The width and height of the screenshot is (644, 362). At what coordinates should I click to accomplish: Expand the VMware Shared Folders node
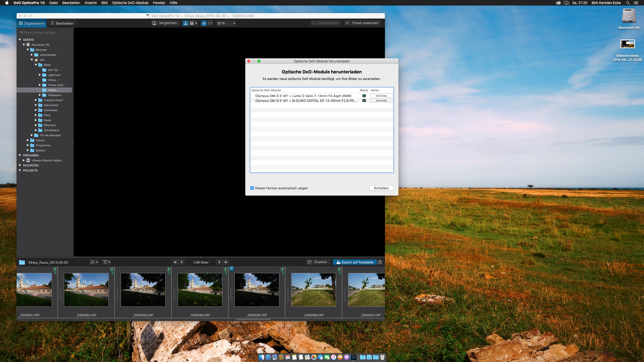tap(24, 160)
